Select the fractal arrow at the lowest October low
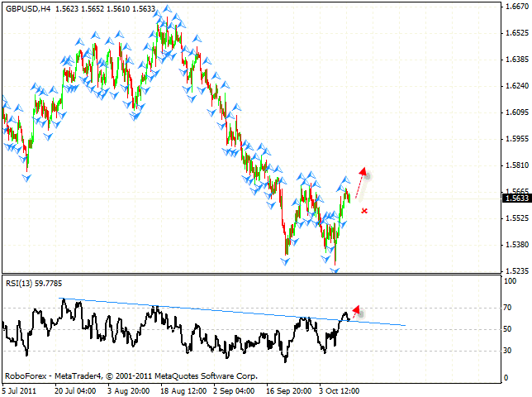The height and width of the screenshot is (397, 532). [335, 270]
